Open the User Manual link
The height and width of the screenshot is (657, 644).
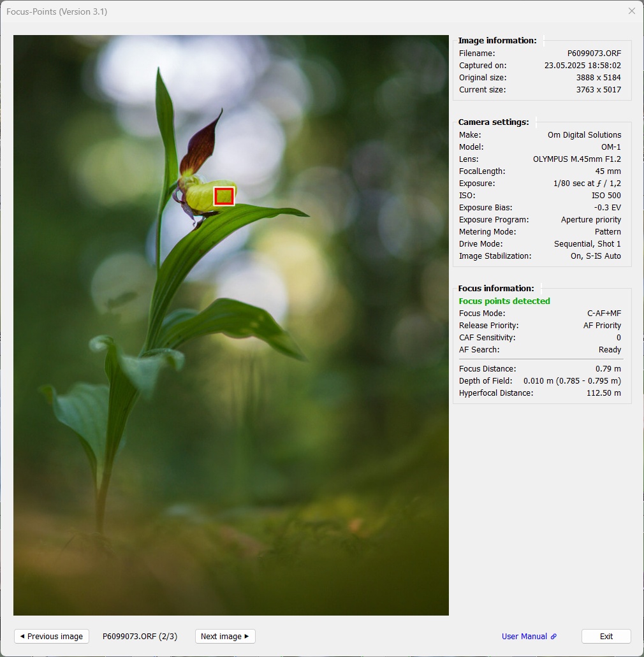pos(524,636)
